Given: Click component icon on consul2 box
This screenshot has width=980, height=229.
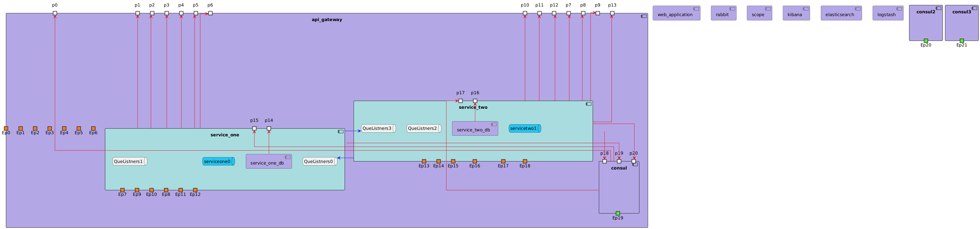Looking at the screenshot, I should click(x=939, y=8).
